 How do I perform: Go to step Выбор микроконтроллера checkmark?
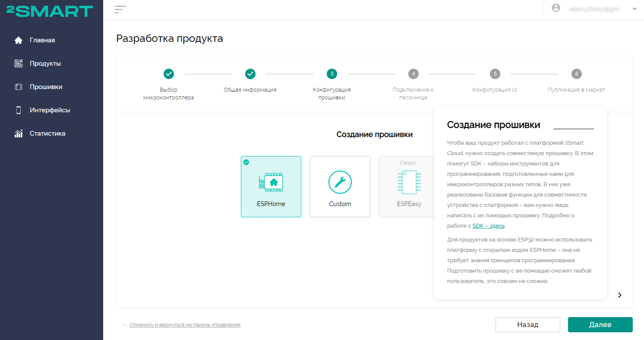pyautogui.click(x=169, y=74)
